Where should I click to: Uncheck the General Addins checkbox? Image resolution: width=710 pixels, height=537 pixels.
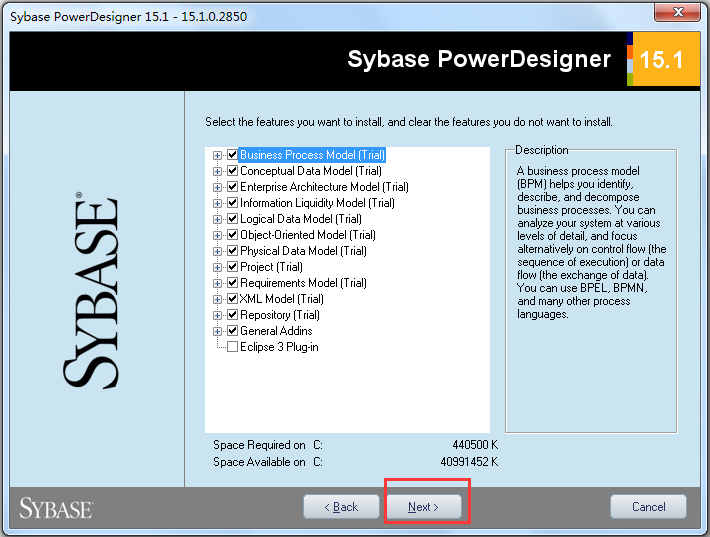pyautogui.click(x=232, y=331)
